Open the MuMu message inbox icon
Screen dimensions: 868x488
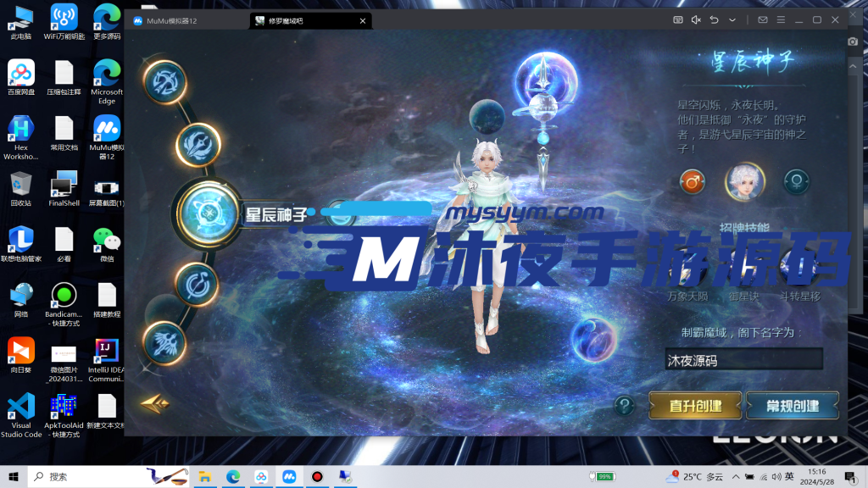pyautogui.click(x=764, y=19)
